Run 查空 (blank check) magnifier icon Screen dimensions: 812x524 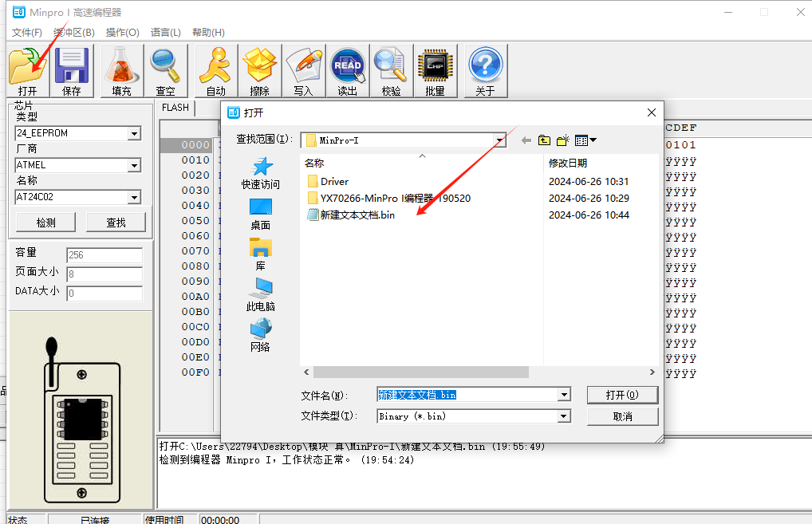[x=166, y=70]
